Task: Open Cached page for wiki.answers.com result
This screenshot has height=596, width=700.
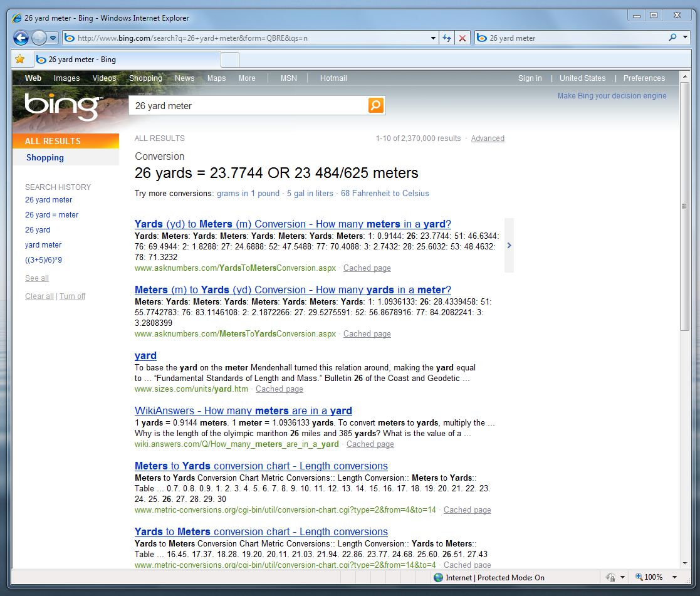Action: [370, 444]
